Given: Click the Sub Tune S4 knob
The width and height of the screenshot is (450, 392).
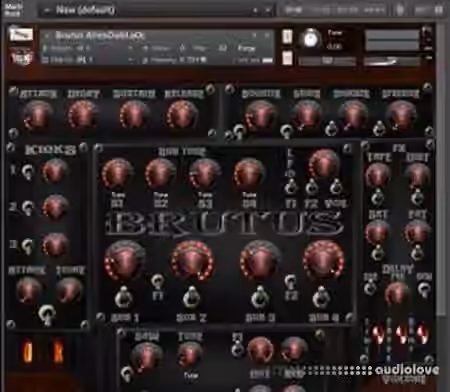Looking at the screenshot, I should pos(249,174).
